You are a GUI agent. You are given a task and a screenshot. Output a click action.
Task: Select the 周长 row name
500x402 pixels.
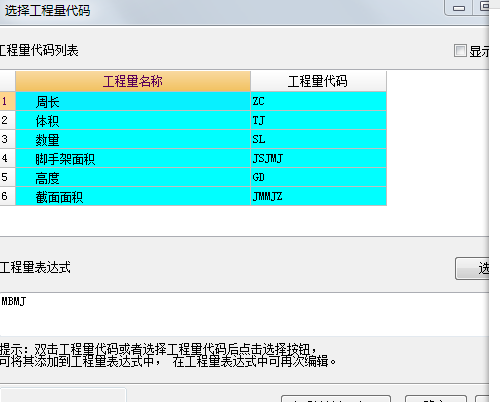(133, 101)
